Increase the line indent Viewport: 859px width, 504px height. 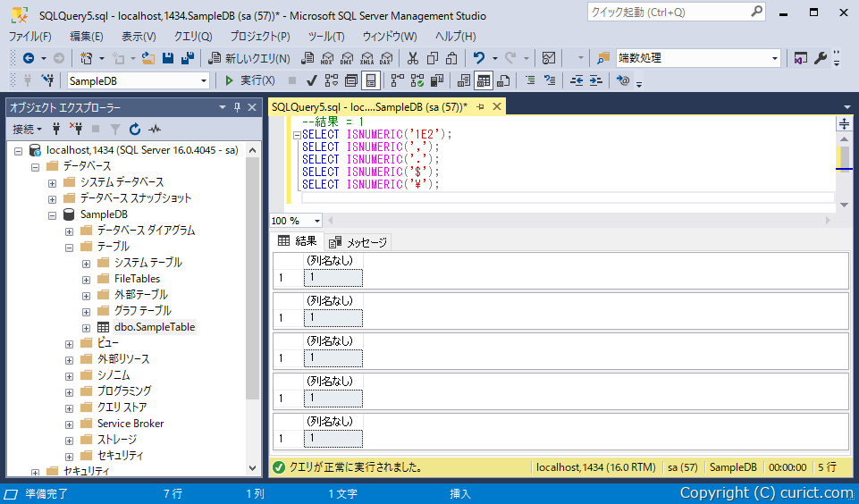click(x=596, y=81)
